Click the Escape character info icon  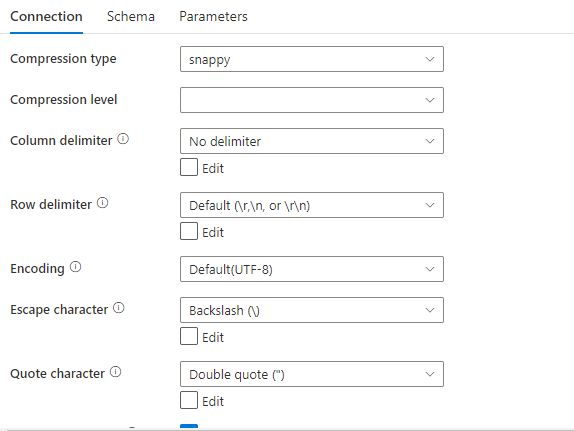pyautogui.click(x=119, y=308)
